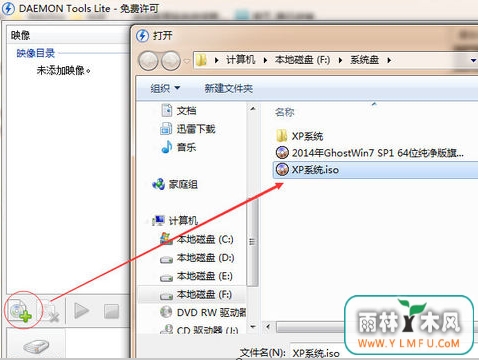This screenshot has height=360, width=479.
Task: Select the virtual drive device icon
Action: (36, 347)
